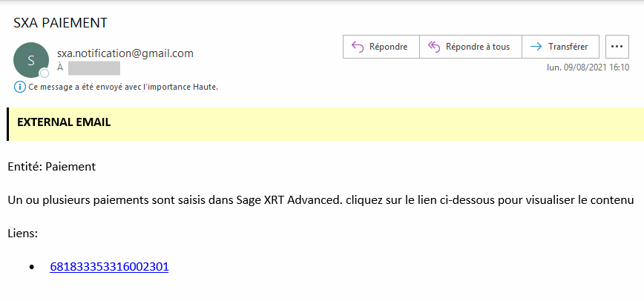Image resolution: width=644 pixels, height=301 pixels.
Task: Click the Entité: Paiement line
Action: (51, 167)
